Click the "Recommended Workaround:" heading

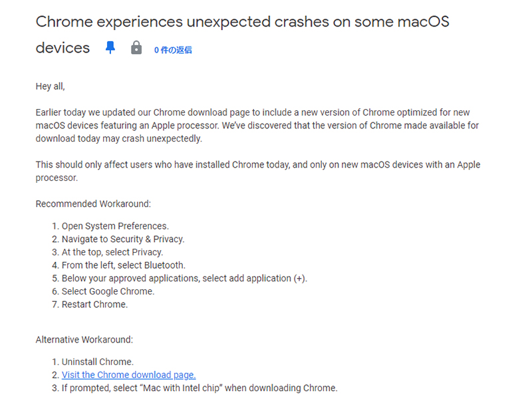[93, 203]
